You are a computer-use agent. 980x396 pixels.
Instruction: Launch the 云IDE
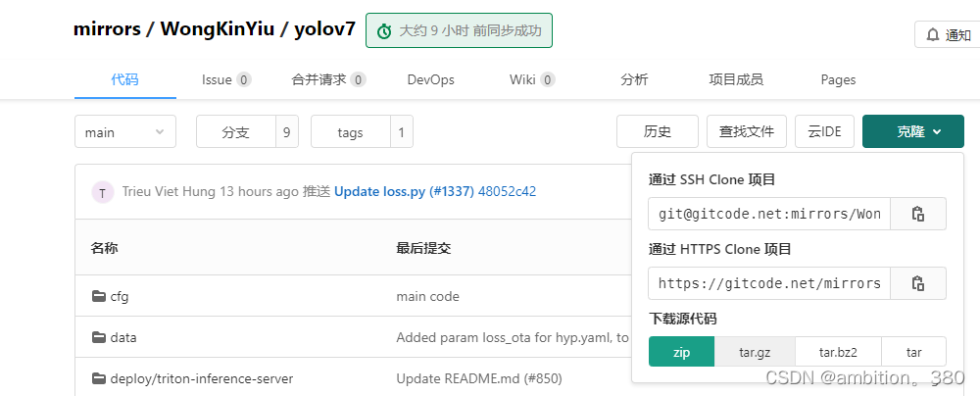[824, 131]
